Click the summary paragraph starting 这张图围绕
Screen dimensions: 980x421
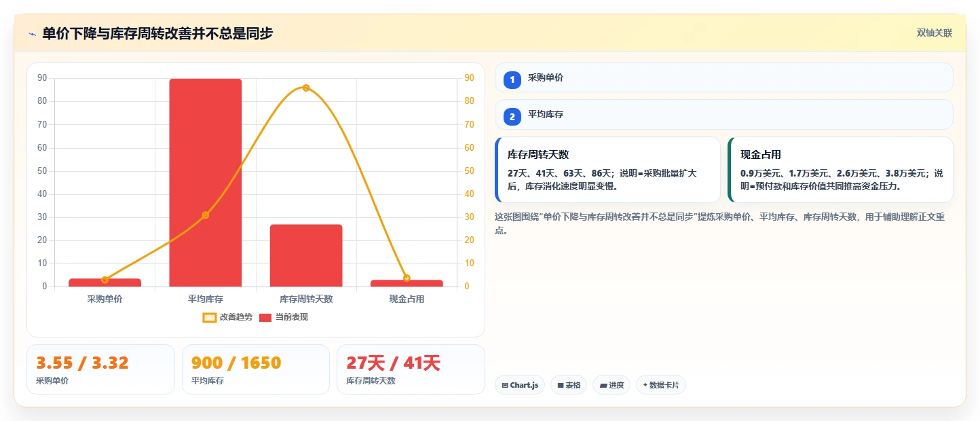point(720,223)
